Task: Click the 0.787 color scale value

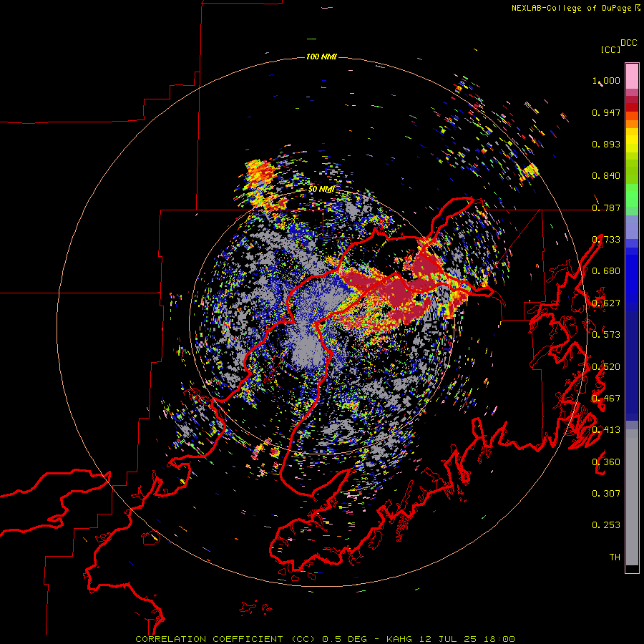Action: click(606, 208)
